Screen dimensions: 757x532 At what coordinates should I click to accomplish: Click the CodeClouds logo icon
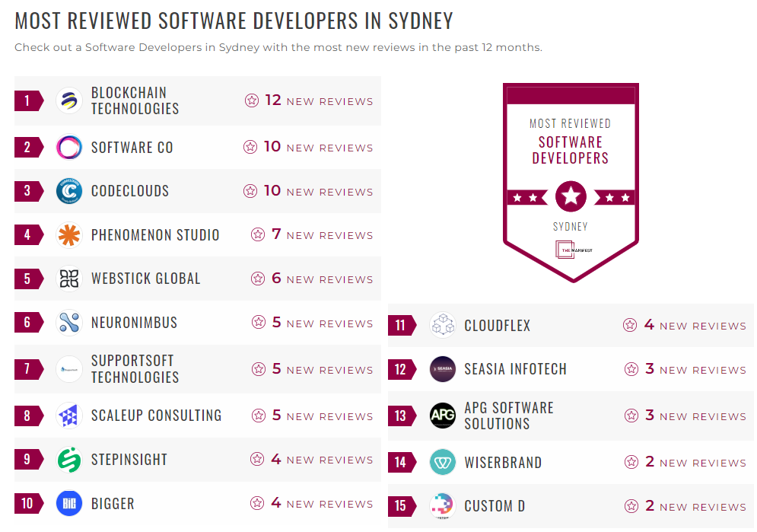pos(68,191)
